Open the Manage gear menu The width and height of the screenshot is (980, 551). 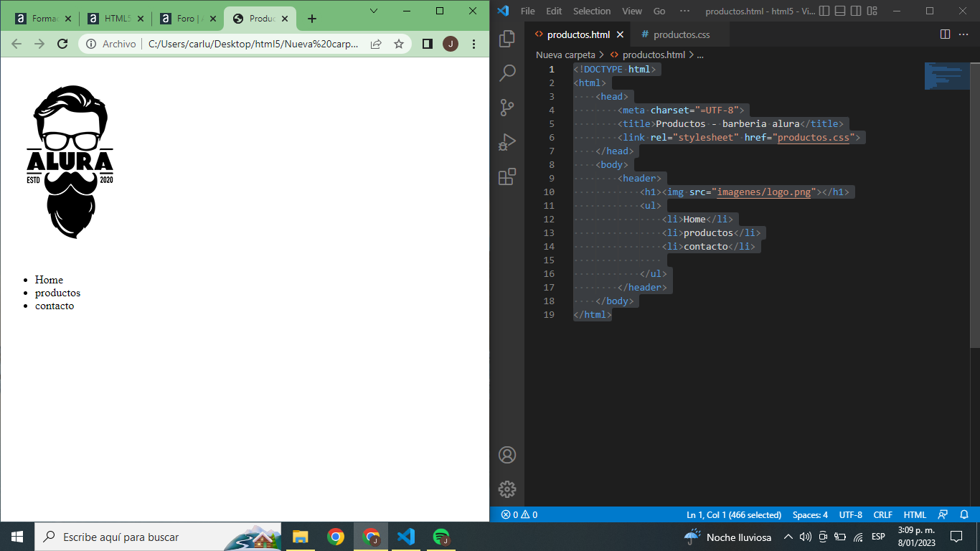[507, 489]
